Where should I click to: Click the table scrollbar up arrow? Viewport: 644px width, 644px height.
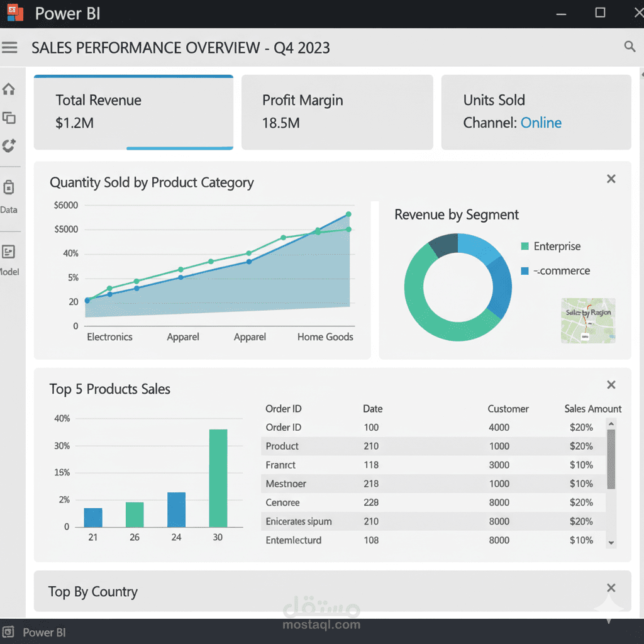[611, 423]
